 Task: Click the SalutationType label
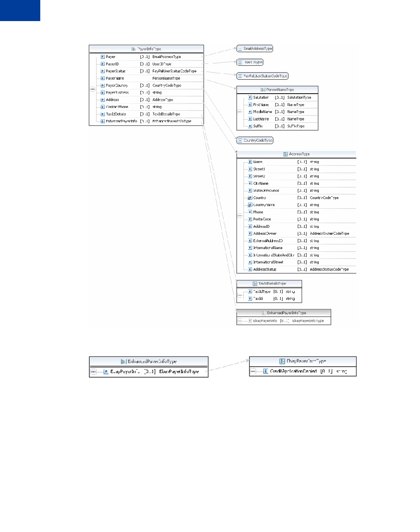tap(299, 97)
